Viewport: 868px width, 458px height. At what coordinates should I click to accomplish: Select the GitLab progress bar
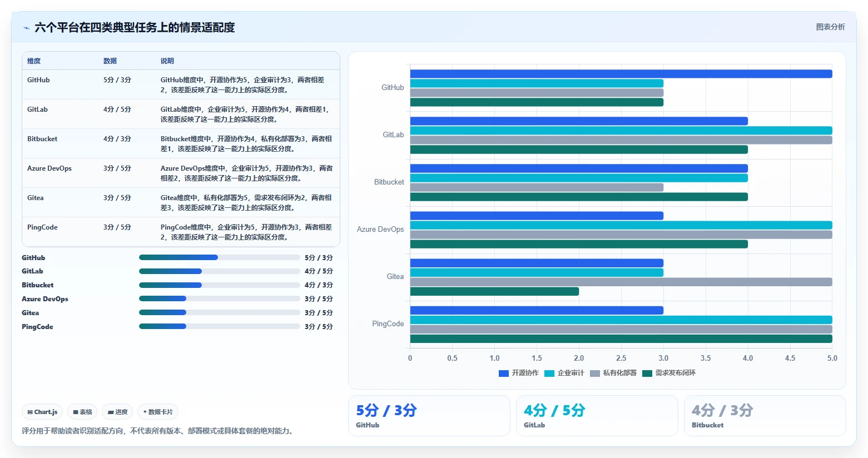(x=219, y=271)
